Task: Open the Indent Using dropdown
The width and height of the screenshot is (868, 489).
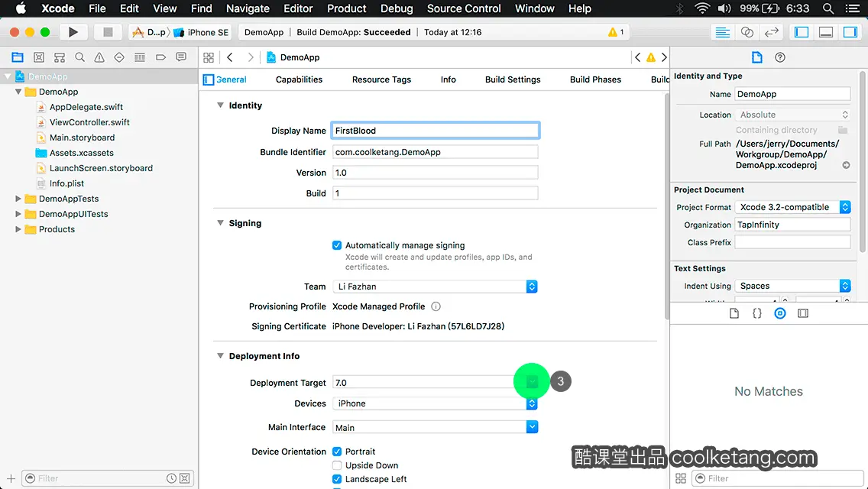Action: click(792, 286)
